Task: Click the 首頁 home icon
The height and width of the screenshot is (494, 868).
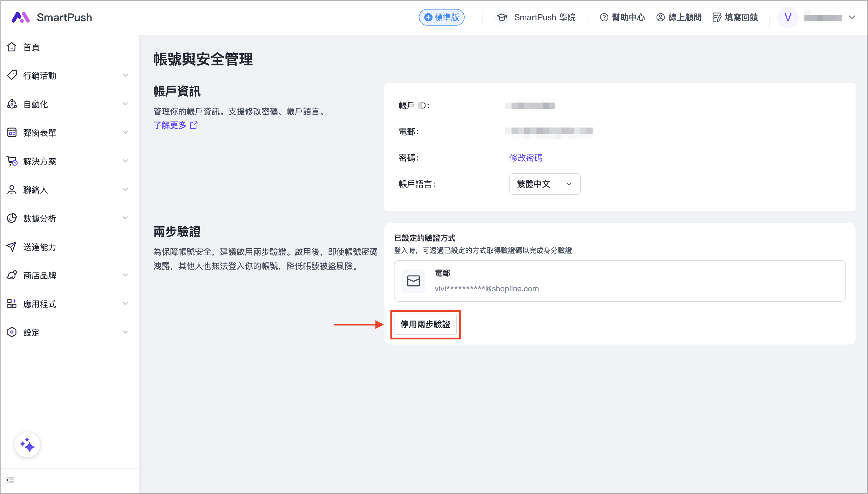Action: click(12, 47)
